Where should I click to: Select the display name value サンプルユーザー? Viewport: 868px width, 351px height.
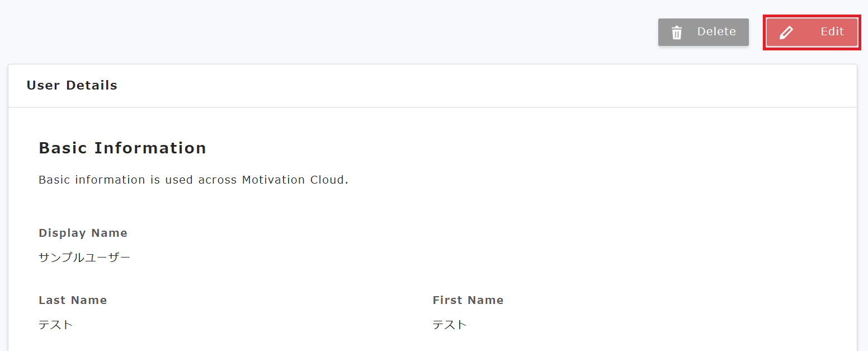(84, 258)
